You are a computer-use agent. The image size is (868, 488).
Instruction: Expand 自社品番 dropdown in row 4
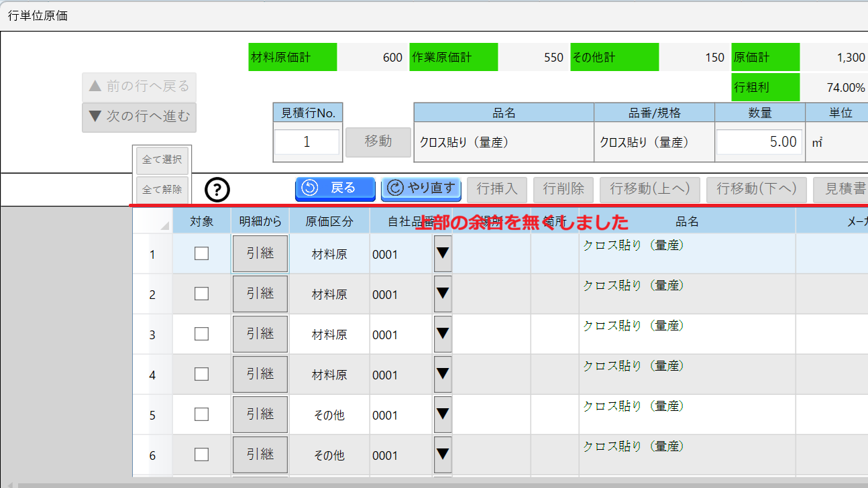pos(443,374)
